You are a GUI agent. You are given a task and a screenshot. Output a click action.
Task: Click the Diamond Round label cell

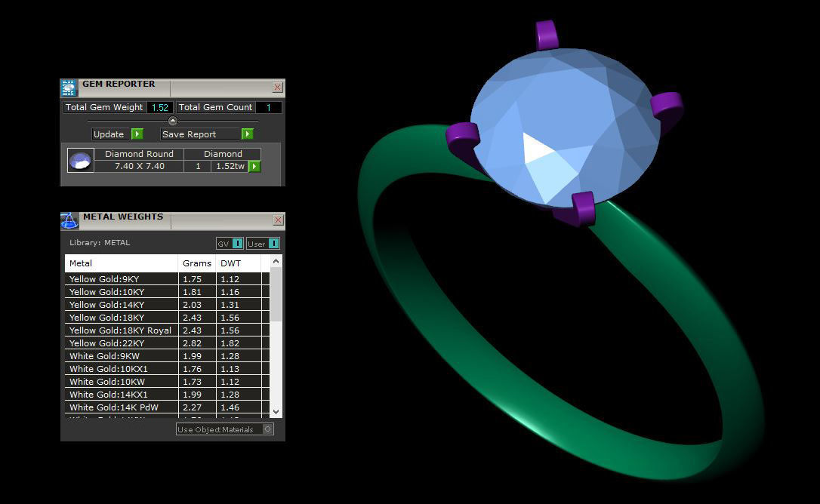click(139, 154)
